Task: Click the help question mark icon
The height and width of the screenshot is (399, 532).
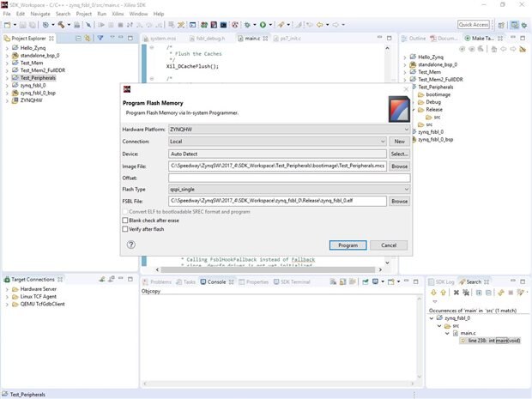Action: coord(130,245)
